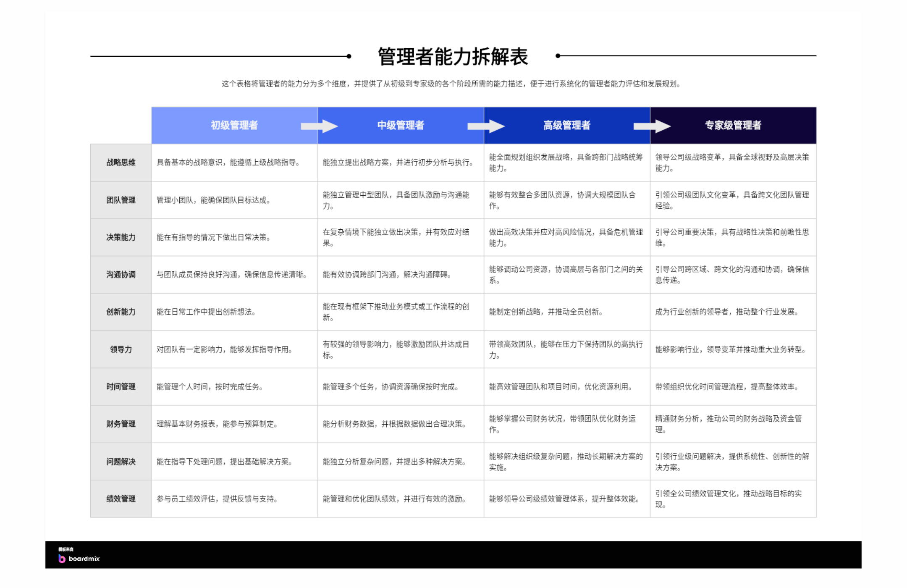Click cell 能分析财务数据，并根据数据做出合理决策。
The image size is (907, 588).
401,424
